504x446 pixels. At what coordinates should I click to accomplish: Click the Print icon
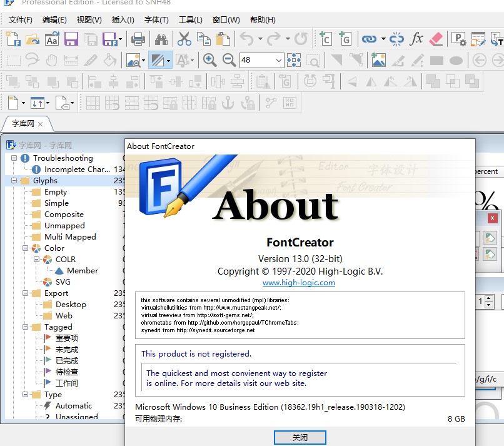point(138,39)
